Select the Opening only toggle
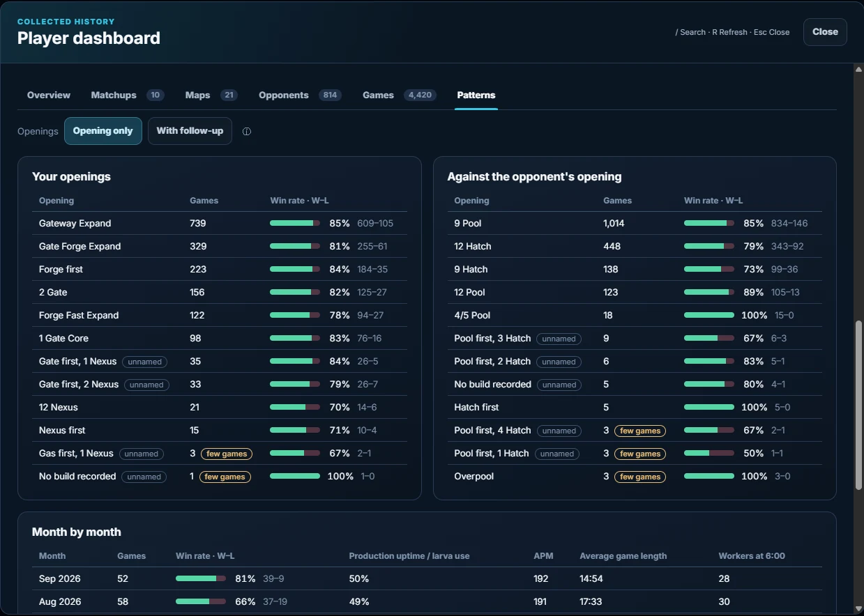Viewport: 864px width, 616px height. pyautogui.click(x=103, y=131)
